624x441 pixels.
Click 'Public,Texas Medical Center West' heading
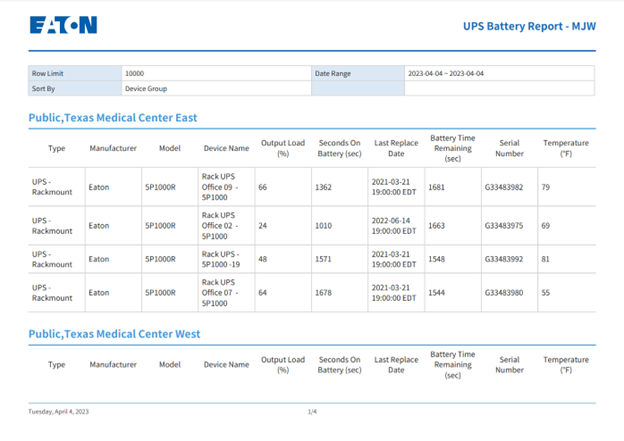114,334
